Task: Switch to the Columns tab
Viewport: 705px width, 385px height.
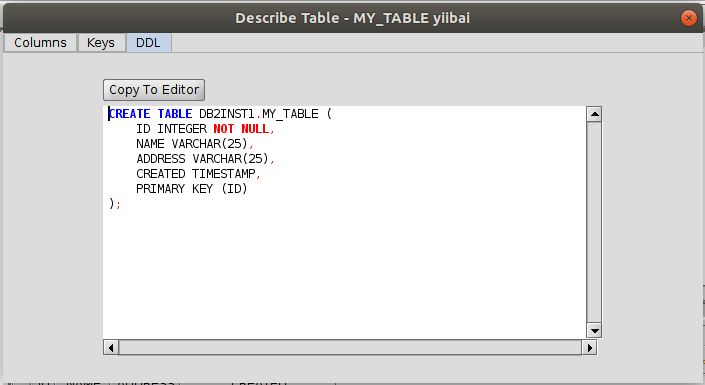Action: (40, 43)
